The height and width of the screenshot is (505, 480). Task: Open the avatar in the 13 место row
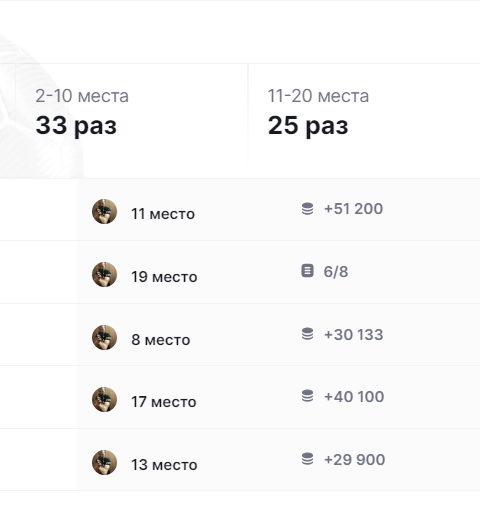104,462
